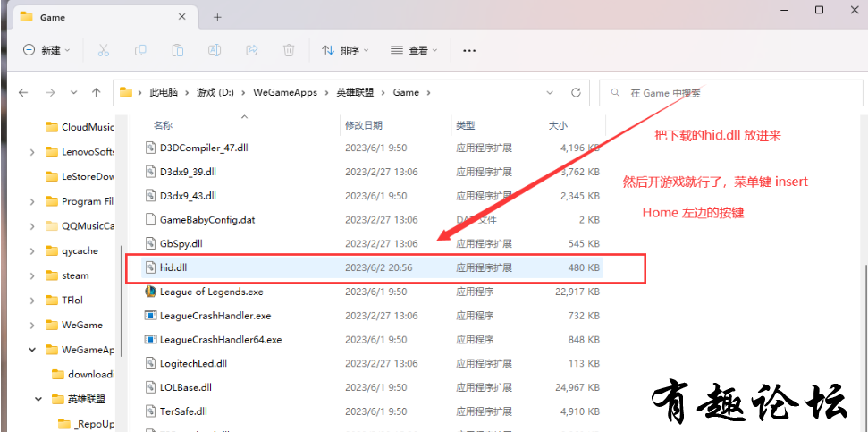The image size is (868, 432).
Task: Open the 查看 (View) dropdown
Action: coord(416,50)
